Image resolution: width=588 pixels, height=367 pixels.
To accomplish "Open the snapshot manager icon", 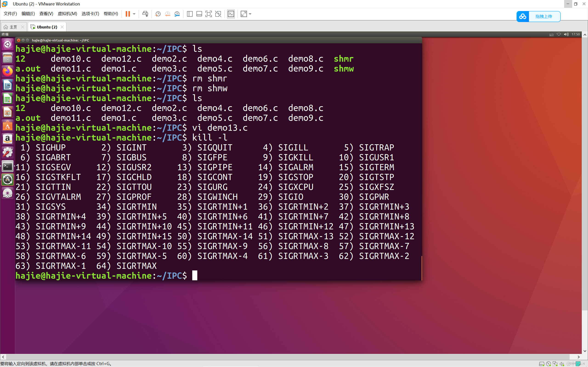I will pyautogui.click(x=177, y=14).
